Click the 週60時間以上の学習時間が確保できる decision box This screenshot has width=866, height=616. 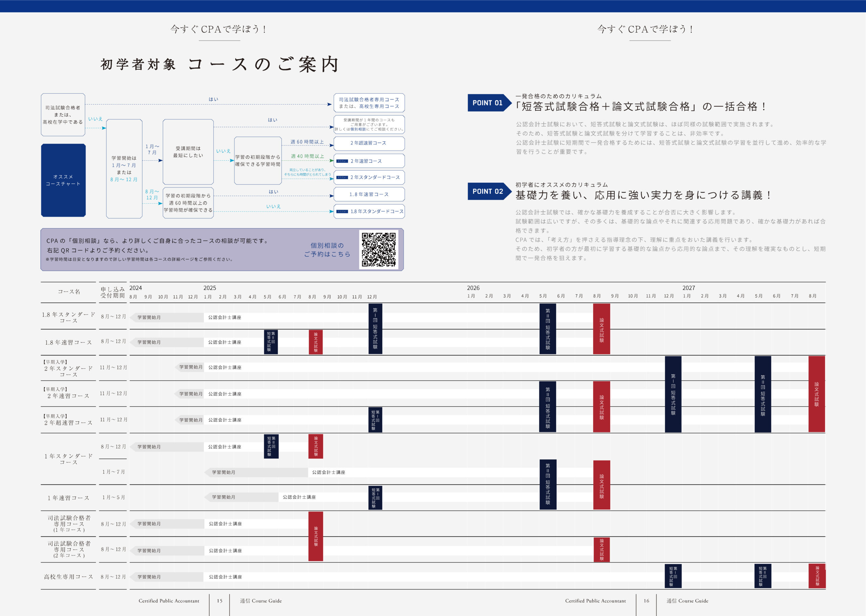pyautogui.click(x=188, y=203)
